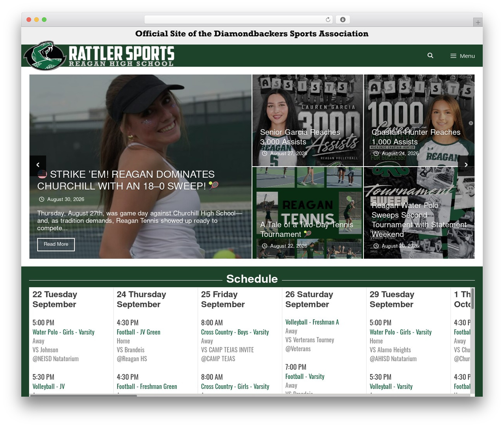Open the hamburger Menu

pyautogui.click(x=463, y=56)
